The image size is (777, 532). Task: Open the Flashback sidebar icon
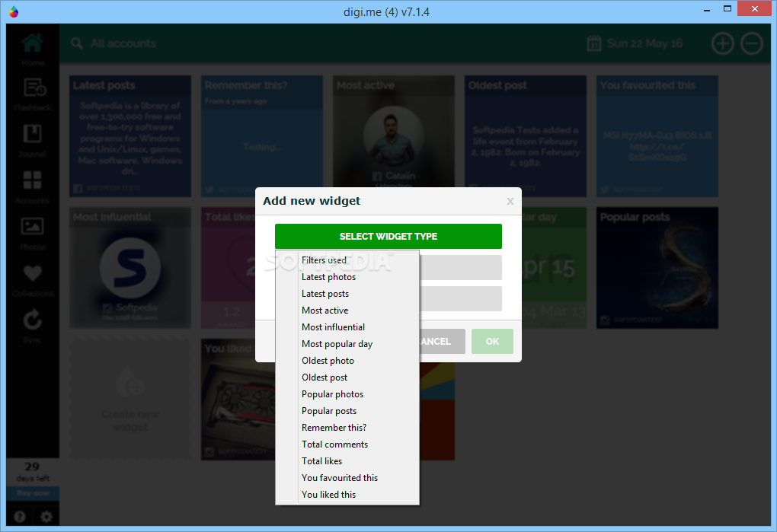35,88
